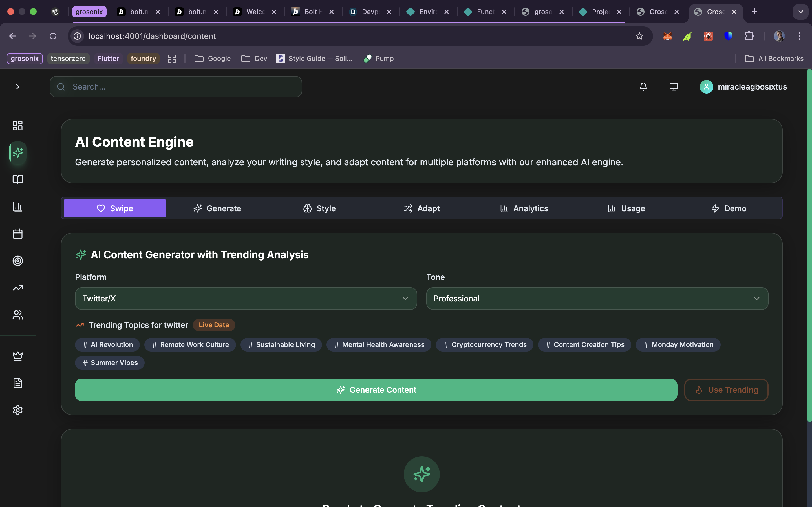Click the target goals icon in sidebar

click(x=17, y=261)
